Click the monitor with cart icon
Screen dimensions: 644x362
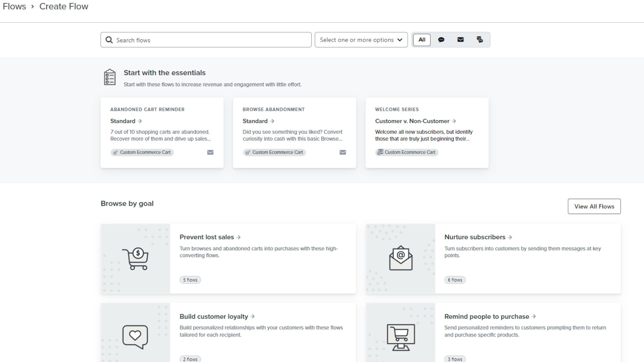(x=401, y=337)
